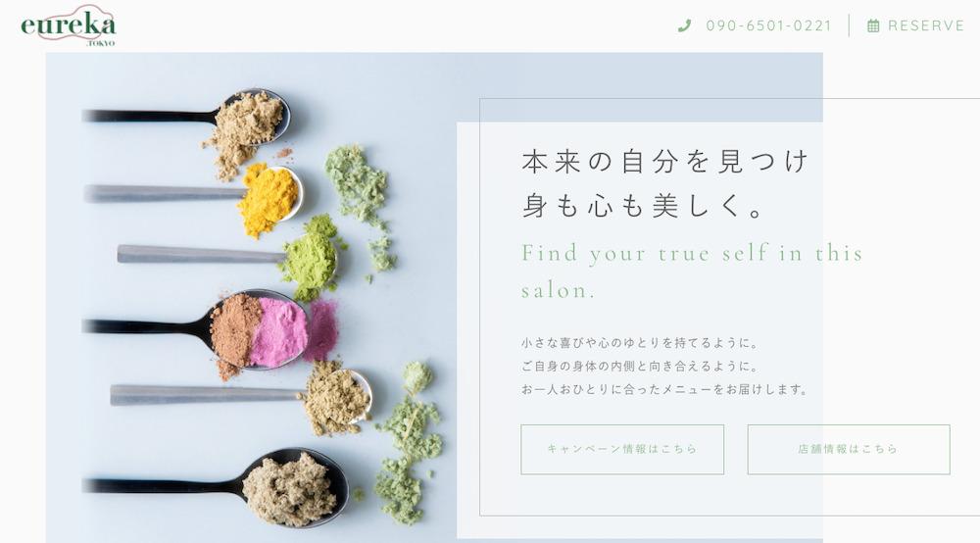Click the eureka Tokyo logo

(x=69, y=25)
